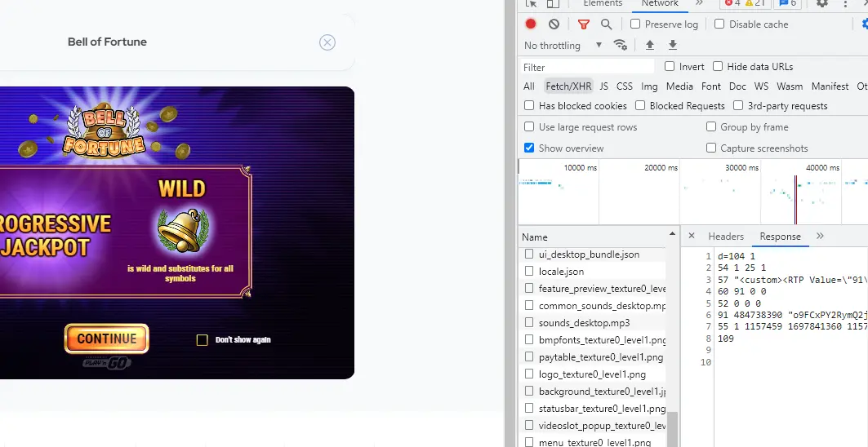Filter requests by Wasm
868x447 pixels.
[x=790, y=86]
